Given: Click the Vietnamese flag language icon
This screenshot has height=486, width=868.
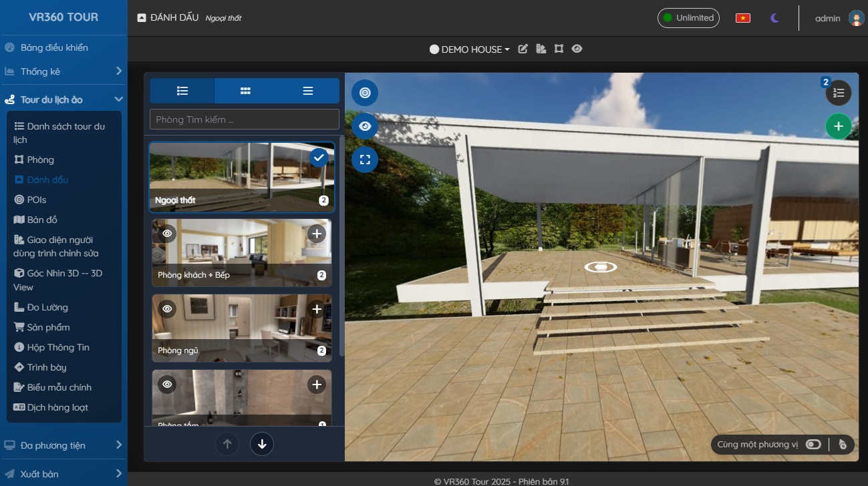Looking at the screenshot, I should tap(742, 18).
